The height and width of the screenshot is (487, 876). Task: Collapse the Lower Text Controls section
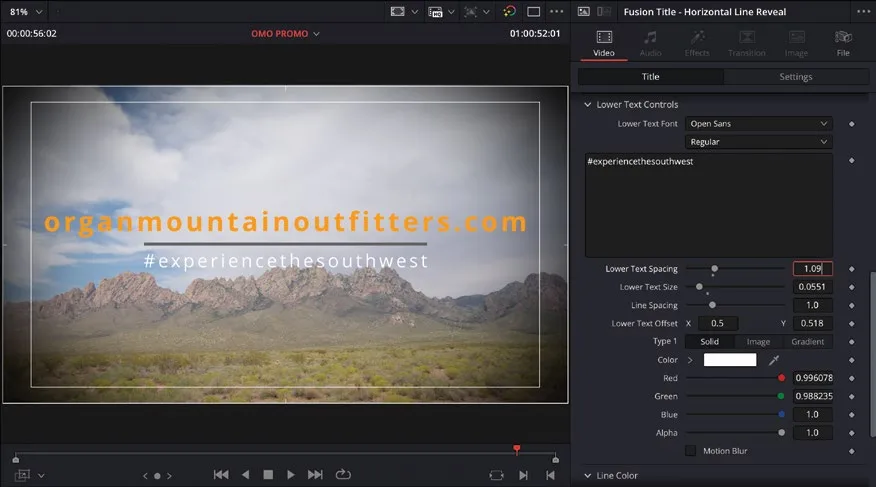pyautogui.click(x=588, y=104)
